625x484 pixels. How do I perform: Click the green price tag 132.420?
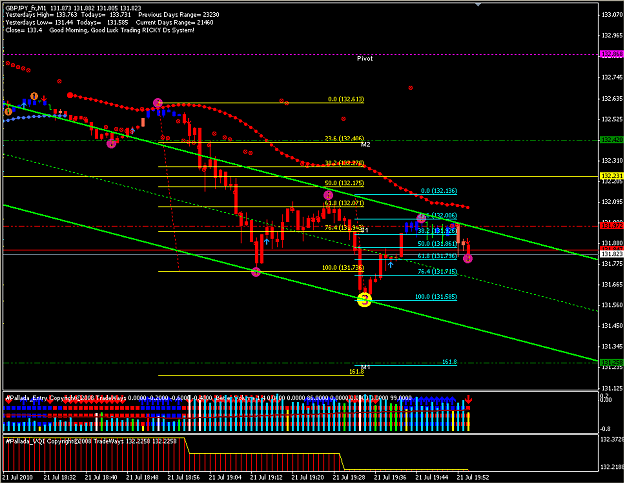[x=612, y=140]
